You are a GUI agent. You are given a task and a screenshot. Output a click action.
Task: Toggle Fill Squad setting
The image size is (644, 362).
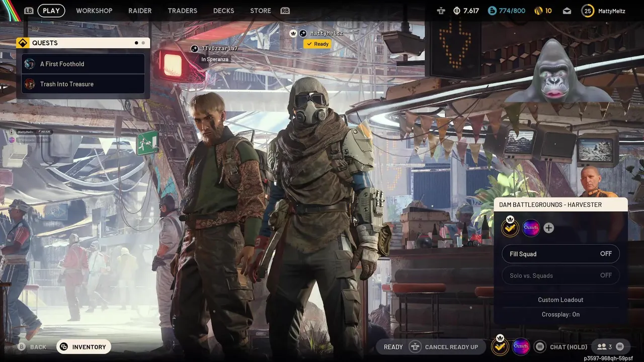[560, 254]
